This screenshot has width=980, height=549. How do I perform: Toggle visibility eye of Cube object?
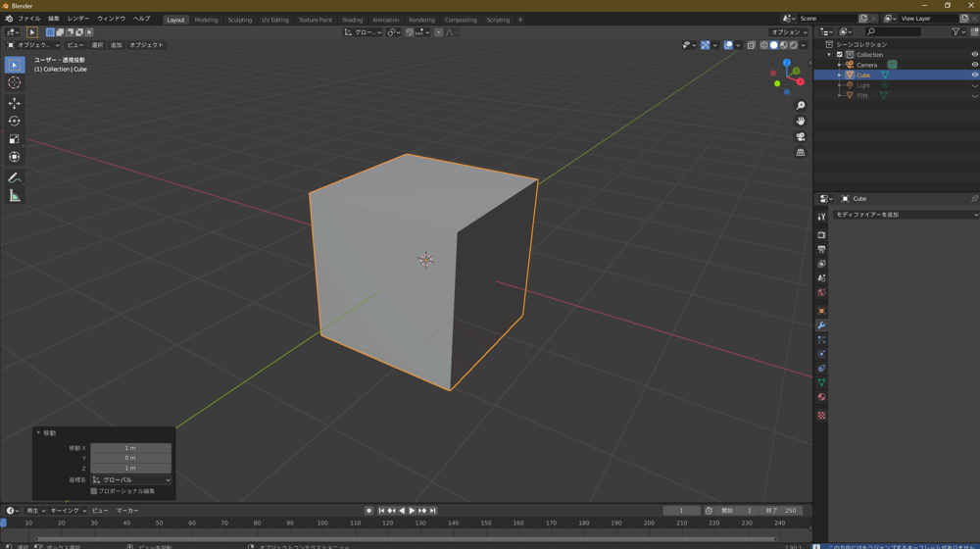[x=974, y=75]
